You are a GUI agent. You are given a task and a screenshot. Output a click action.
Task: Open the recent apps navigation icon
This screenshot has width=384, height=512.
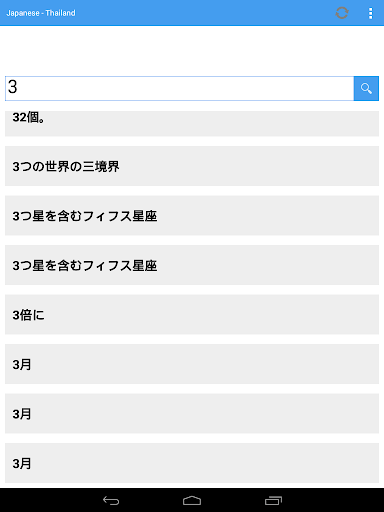pyautogui.click(x=273, y=500)
